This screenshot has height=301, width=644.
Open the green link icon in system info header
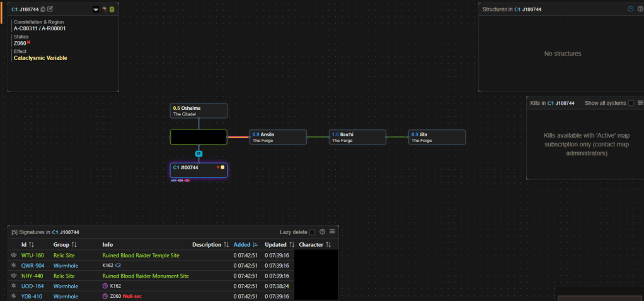click(112, 9)
